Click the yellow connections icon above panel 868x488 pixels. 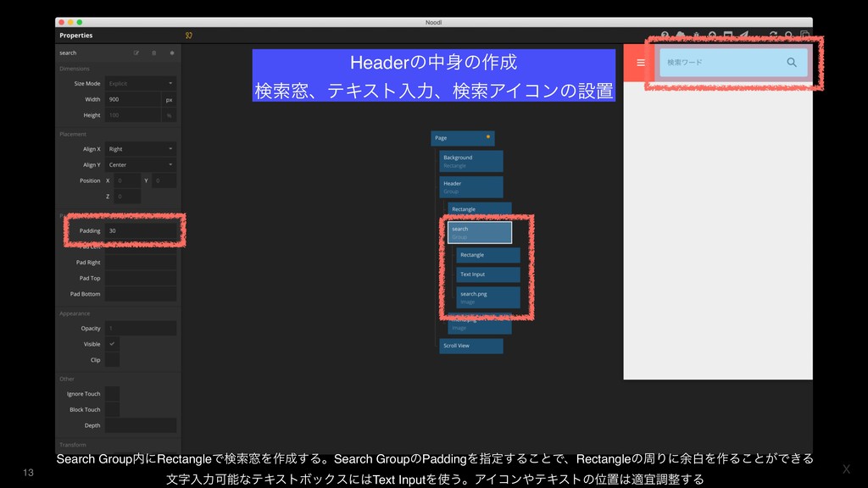[189, 36]
